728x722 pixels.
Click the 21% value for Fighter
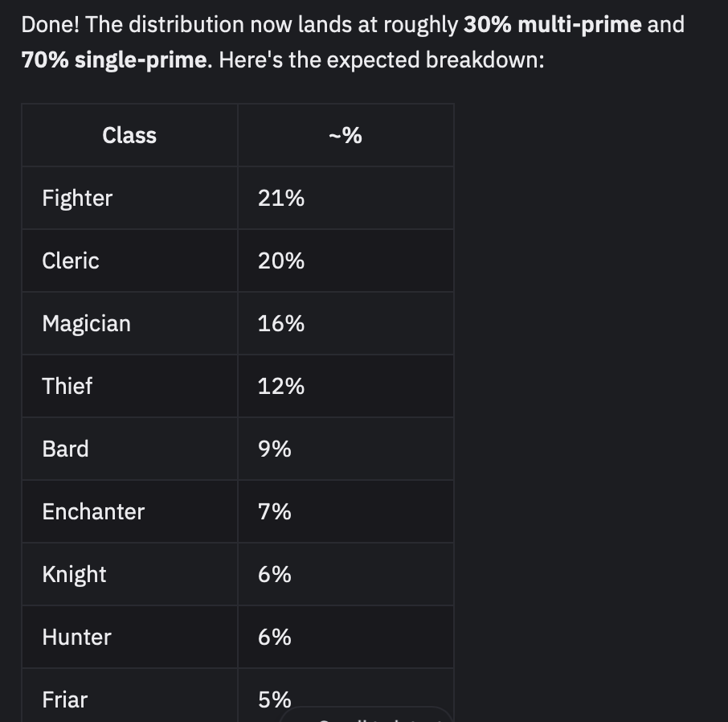click(281, 198)
